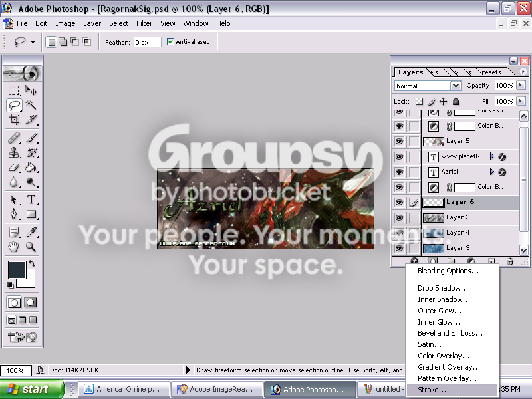Viewport: 532px width, 399px height.
Task: Select the Magic Wand tool
Action: (x=31, y=105)
